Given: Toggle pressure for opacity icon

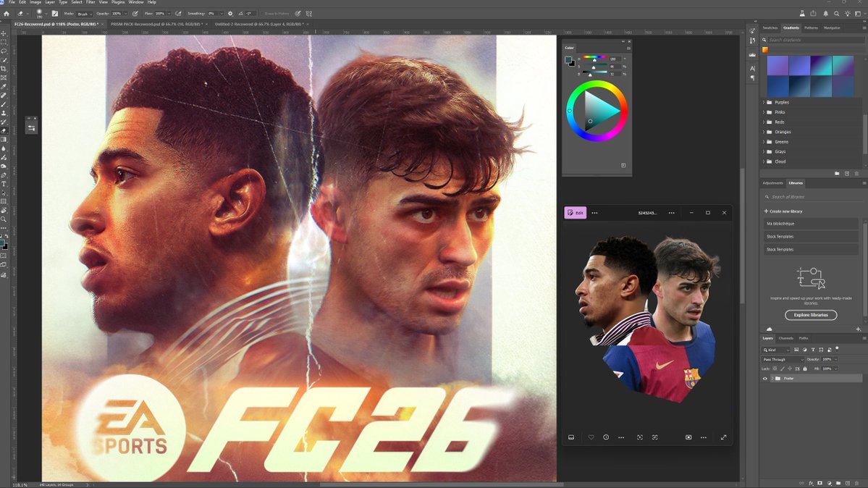Looking at the screenshot, I should pos(135,13).
